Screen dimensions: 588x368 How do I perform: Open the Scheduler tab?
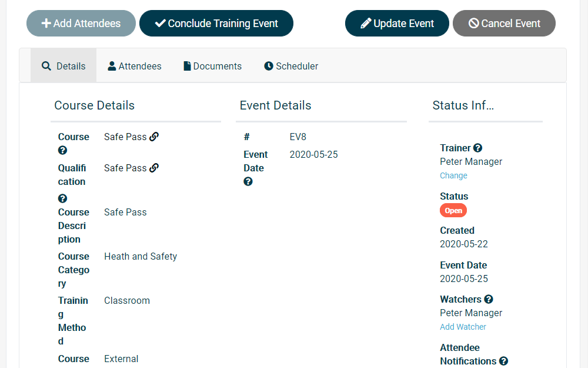pyautogui.click(x=292, y=66)
